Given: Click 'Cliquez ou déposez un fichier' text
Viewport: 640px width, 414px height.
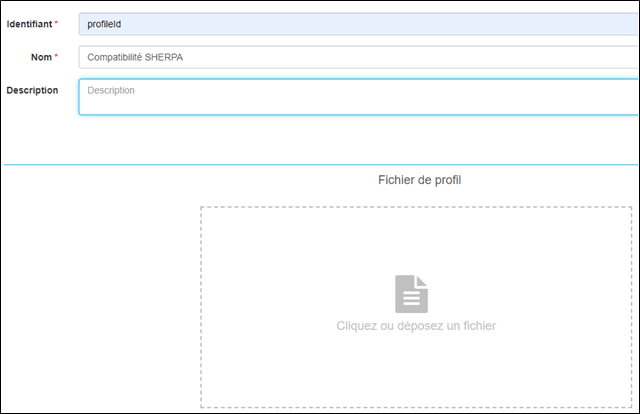Looking at the screenshot, I should 416,326.
